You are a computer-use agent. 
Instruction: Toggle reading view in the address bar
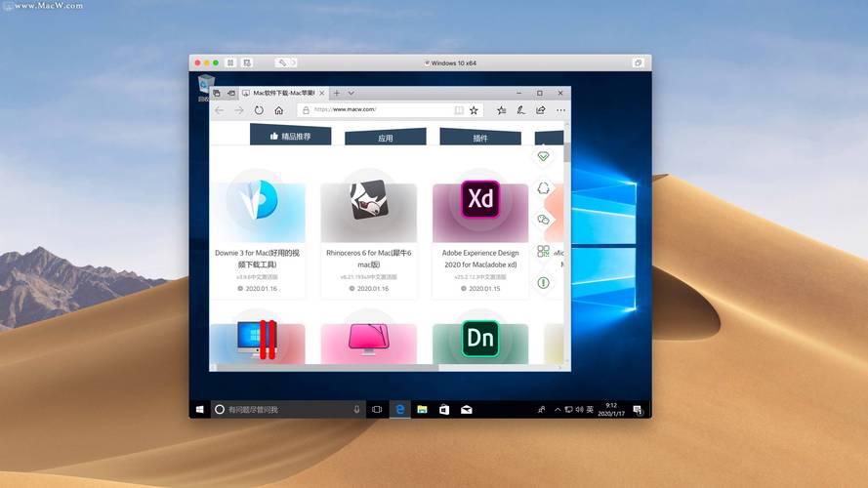[458, 110]
